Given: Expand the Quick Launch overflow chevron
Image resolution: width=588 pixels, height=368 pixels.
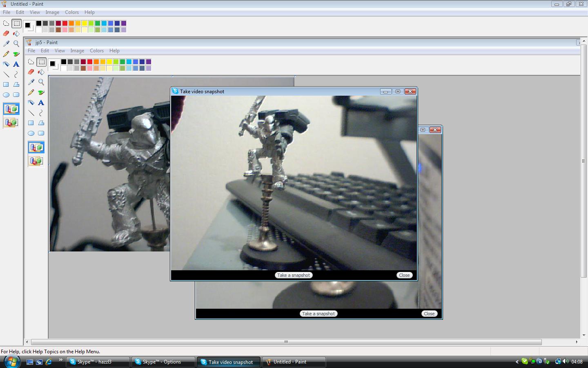Looking at the screenshot, I should point(60,360).
